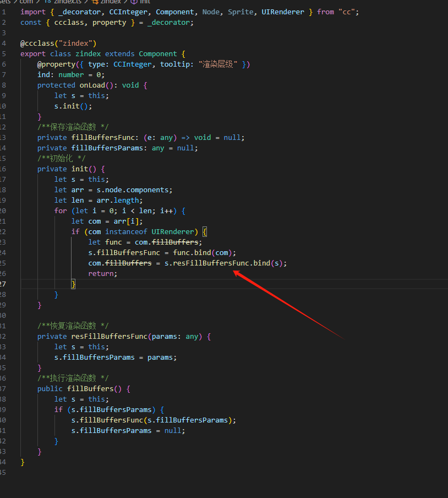Click 's.fillBuffersParams' inside the if condition
Screen dimensions: 448x498
[111, 410]
